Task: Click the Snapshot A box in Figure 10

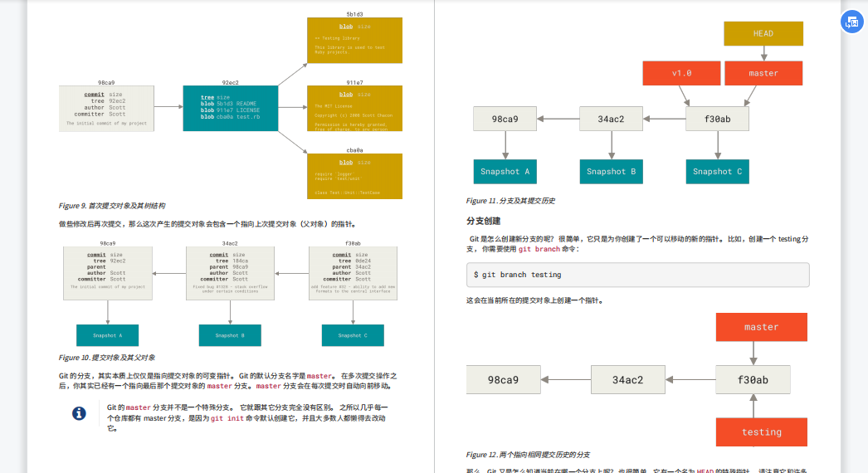Action: pyautogui.click(x=107, y=335)
